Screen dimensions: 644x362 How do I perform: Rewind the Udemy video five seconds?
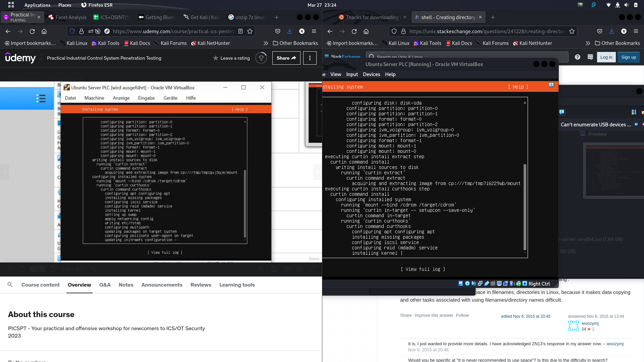[x=22, y=269]
